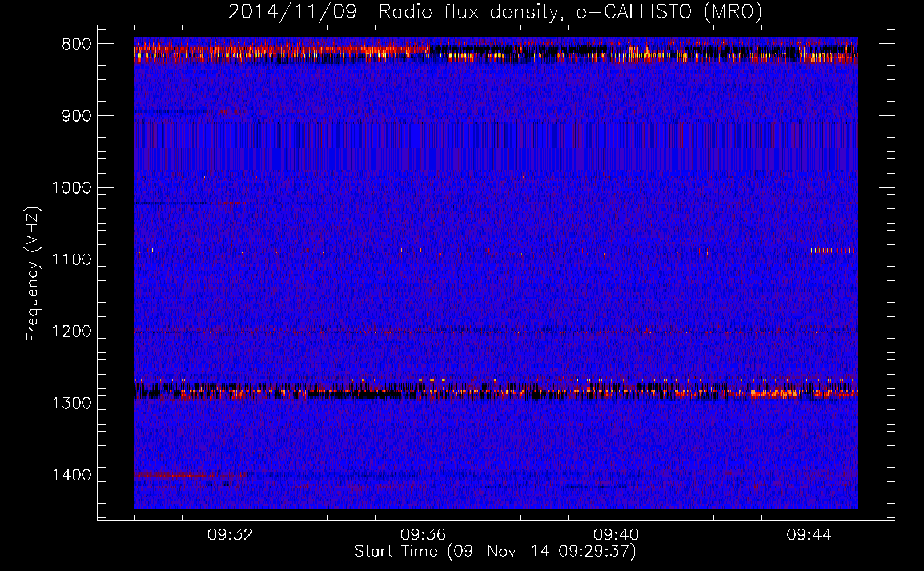924x571 pixels.
Task: Select the 900 frequency tick label
Action: coord(75,116)
